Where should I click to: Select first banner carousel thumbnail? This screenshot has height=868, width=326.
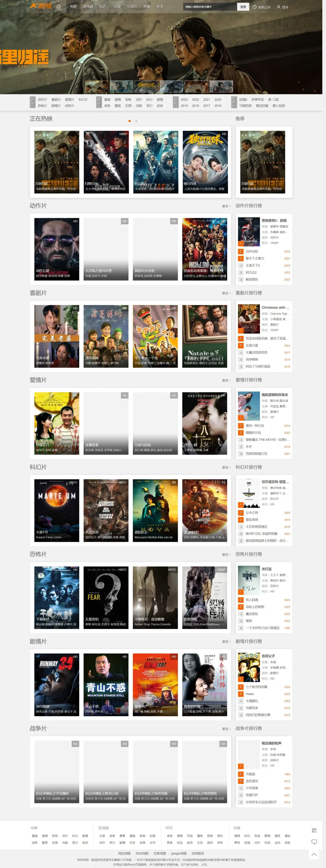pos(96,87)
